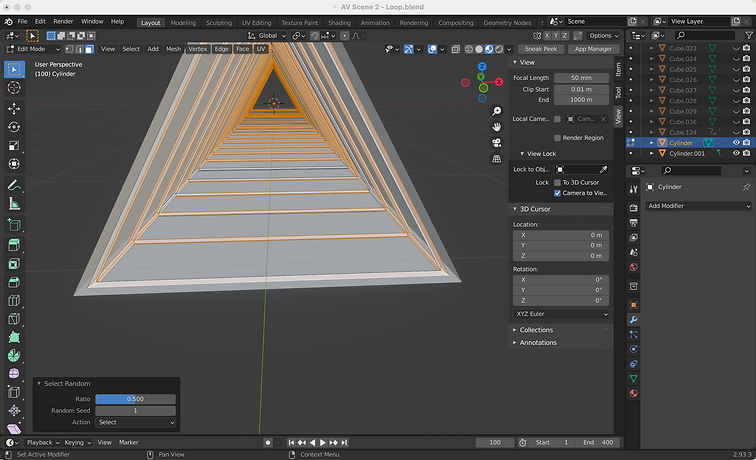Click the Clip Start 0.01 m field
This screenshot has width=756, height=460.
click(x=581, y=90)
